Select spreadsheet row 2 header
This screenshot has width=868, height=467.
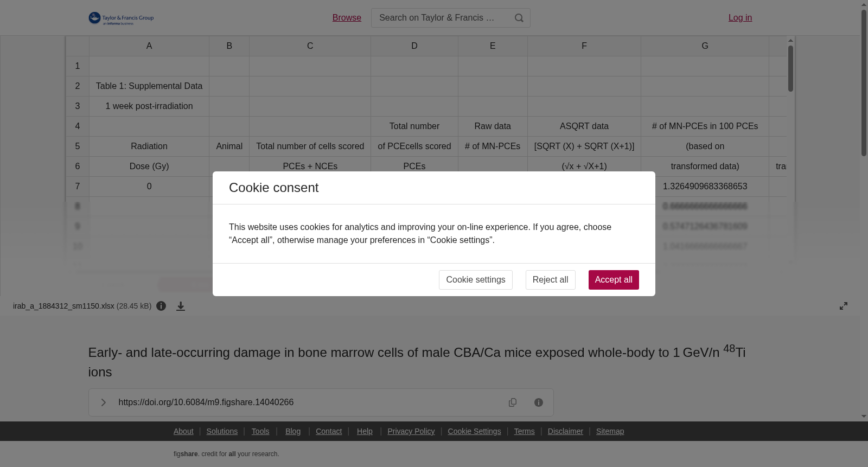pos(78,86)
